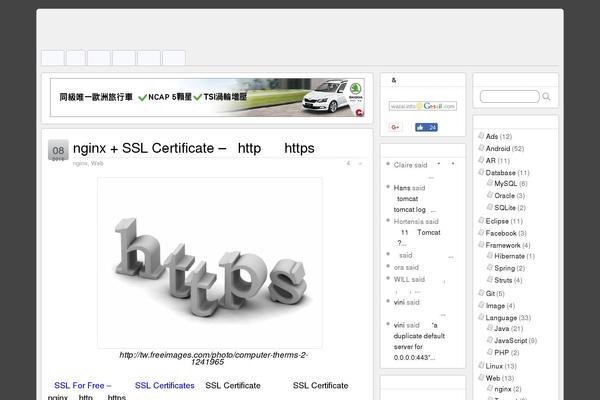Open the Language (33) category
Screen dimensions: 600x400
[x=508, y=318]
